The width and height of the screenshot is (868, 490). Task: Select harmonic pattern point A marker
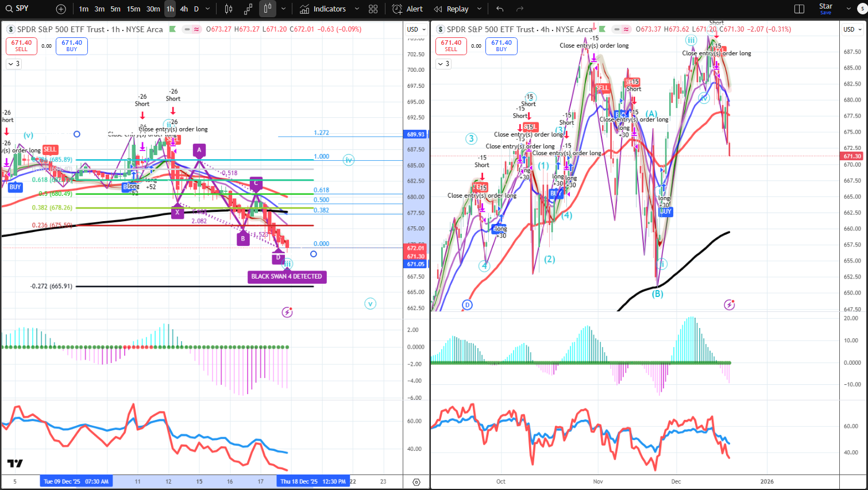(199, 151)
